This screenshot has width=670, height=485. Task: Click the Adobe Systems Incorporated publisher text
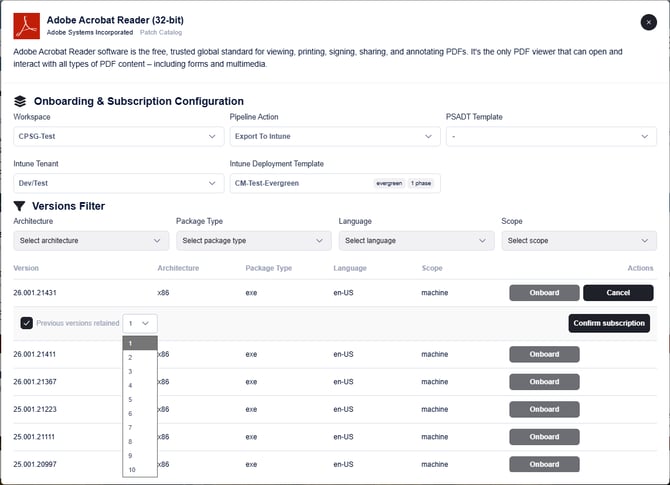pos(90,32)
